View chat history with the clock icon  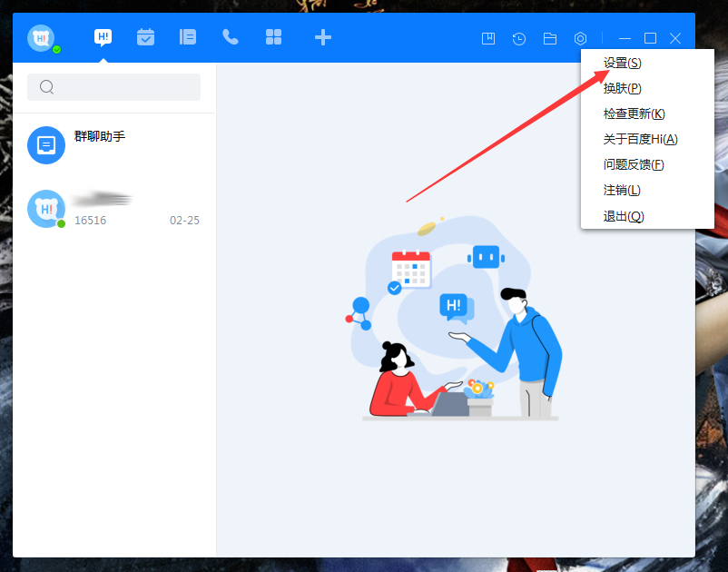[x=519, y=38]
